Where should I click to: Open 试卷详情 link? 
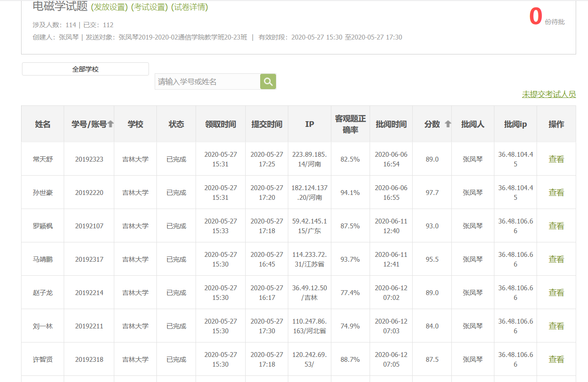(189, 7)
